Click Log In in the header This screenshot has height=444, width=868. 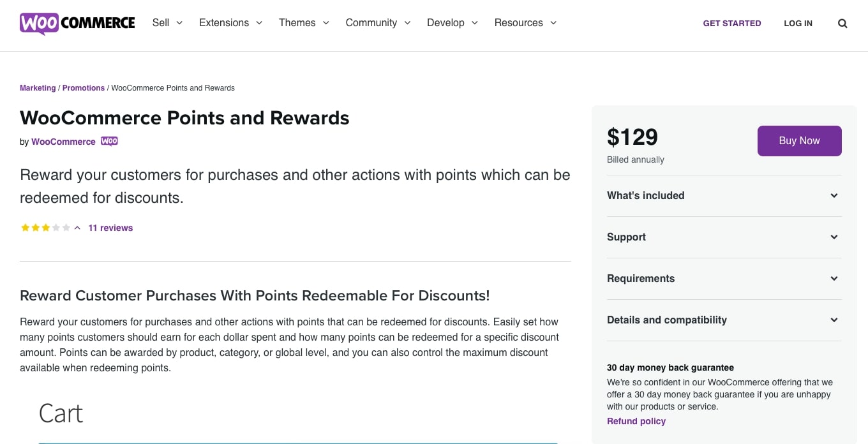click(x=798, y=24)
